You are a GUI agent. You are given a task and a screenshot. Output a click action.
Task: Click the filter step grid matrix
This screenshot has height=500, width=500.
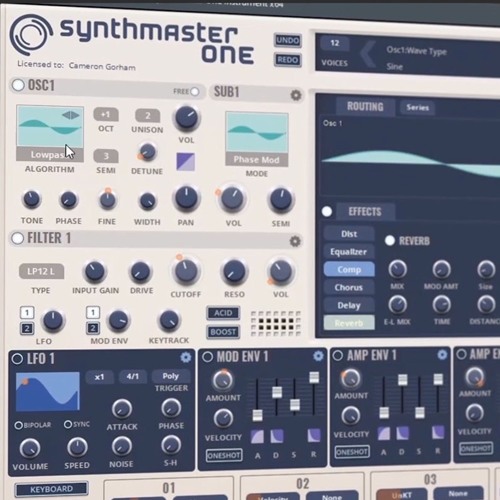click(276, 324)
